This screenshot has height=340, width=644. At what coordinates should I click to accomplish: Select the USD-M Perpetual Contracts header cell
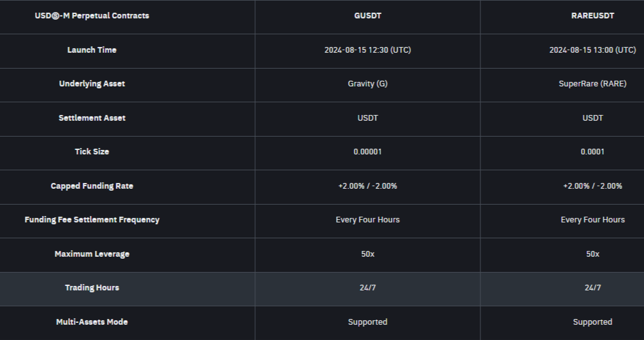[x=92, y=16]
